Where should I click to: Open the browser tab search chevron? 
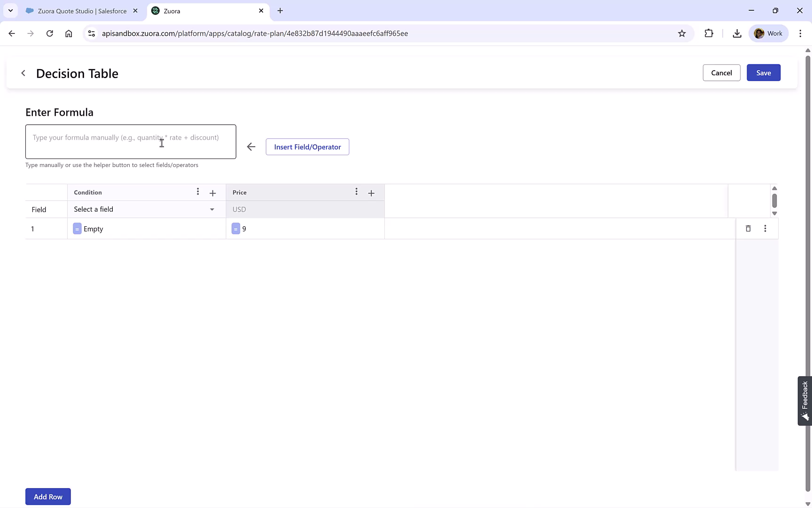10,10
